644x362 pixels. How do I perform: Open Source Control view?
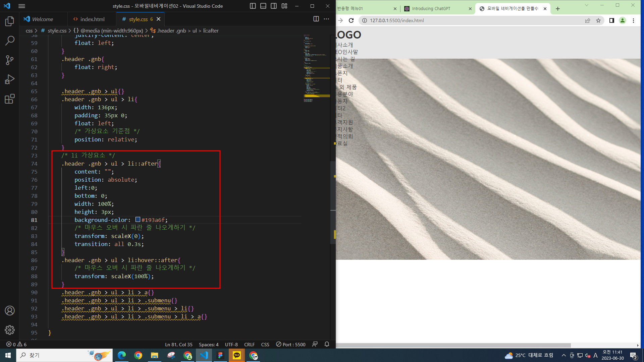click(10, 60)
